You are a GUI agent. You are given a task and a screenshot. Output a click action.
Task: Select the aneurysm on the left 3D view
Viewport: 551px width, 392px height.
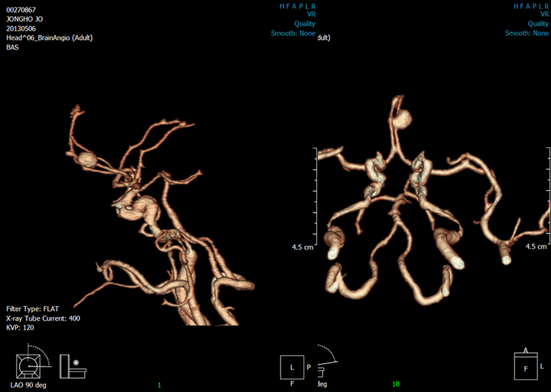pyautogui.click(x=88, y=159)
